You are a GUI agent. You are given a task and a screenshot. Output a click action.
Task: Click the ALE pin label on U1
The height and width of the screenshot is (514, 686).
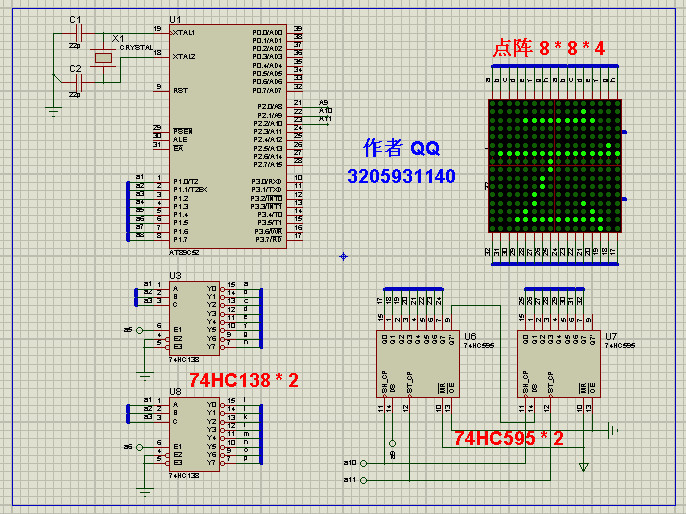click(x=180, y=140)
